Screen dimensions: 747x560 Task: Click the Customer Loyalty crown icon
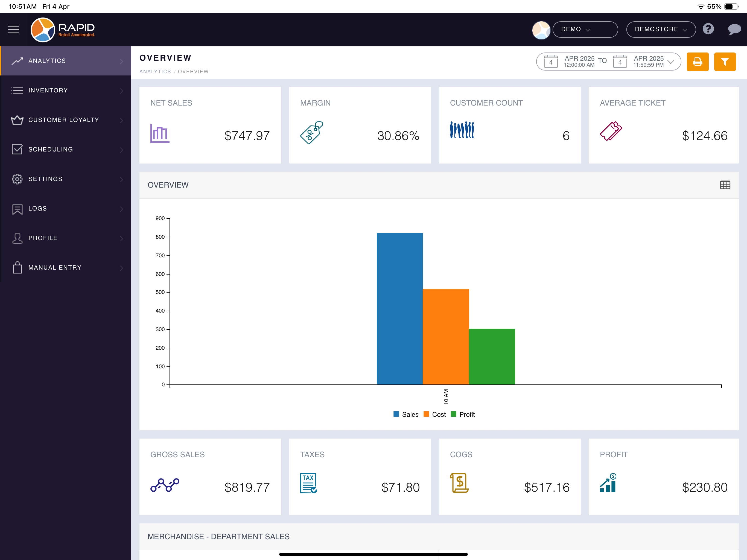[x=17, y=120]
